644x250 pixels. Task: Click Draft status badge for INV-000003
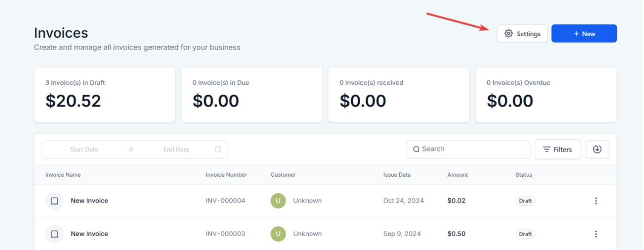[x=525, y=234]
